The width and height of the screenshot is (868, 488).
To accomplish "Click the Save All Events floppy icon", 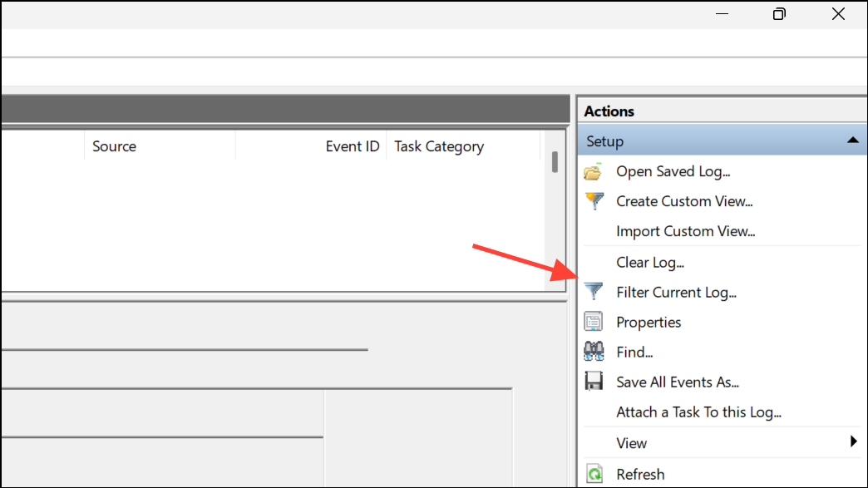I will [x=594, y=382].
